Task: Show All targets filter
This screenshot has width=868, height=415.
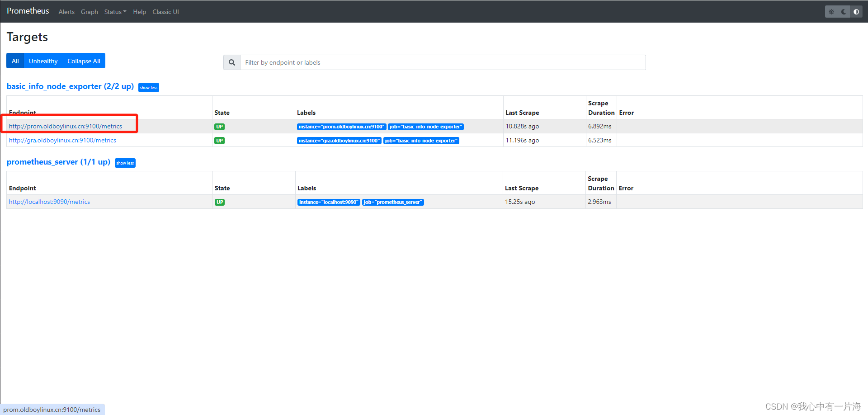Action: [x=15, y=61]
